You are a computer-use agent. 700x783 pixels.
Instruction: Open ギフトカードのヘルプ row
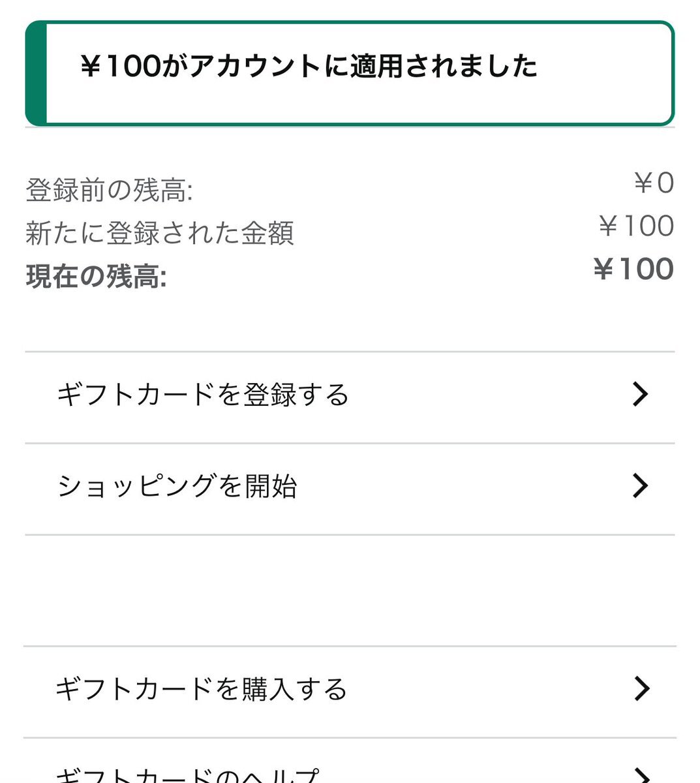pos(350,761)
